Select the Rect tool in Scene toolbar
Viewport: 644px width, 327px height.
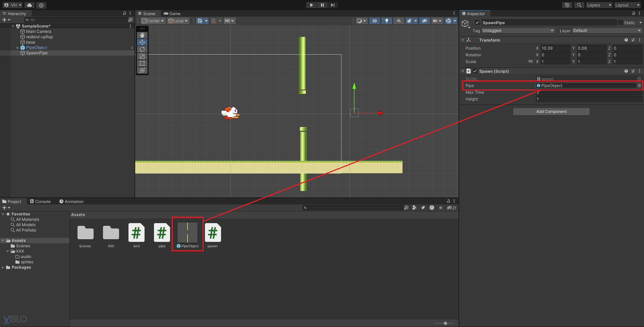(142, 63)
